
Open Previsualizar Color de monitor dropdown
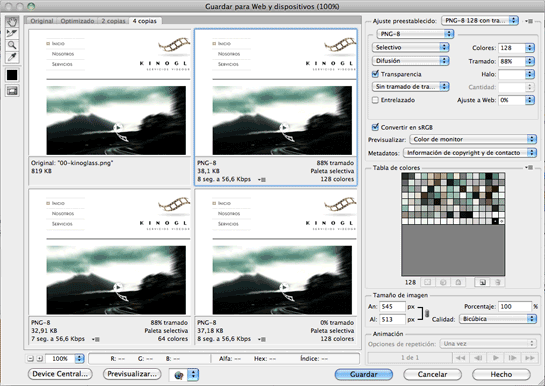click(x=473, y=139)
